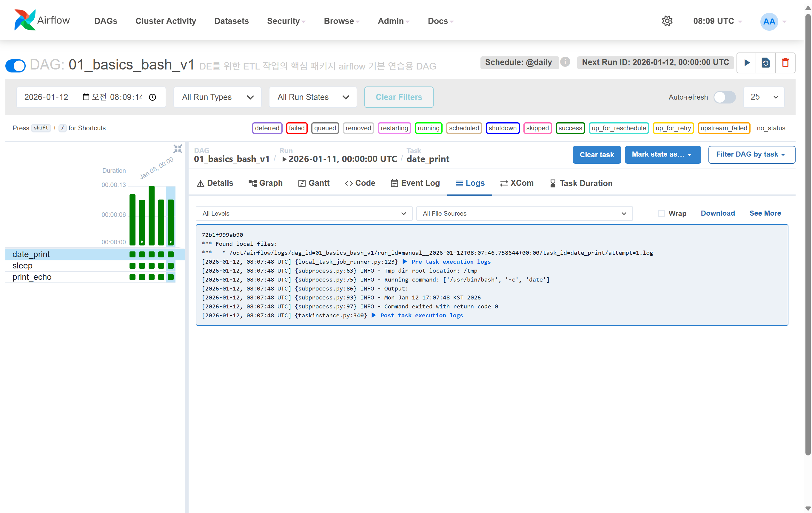Click the schedule info icon
This screenshot has height=513, width=812.
(x=565, y=62)
